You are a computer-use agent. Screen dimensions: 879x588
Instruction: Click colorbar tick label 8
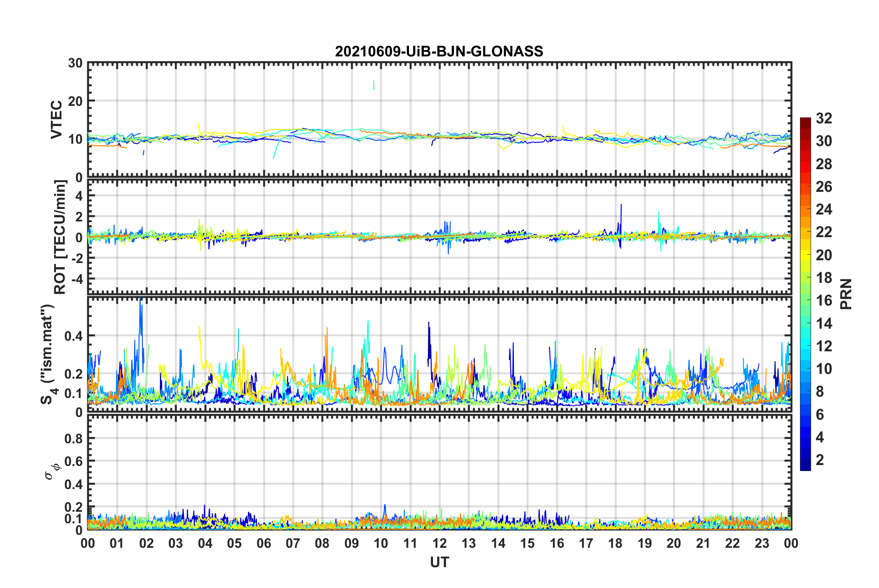pyautogui.click(x=820, y=392)
